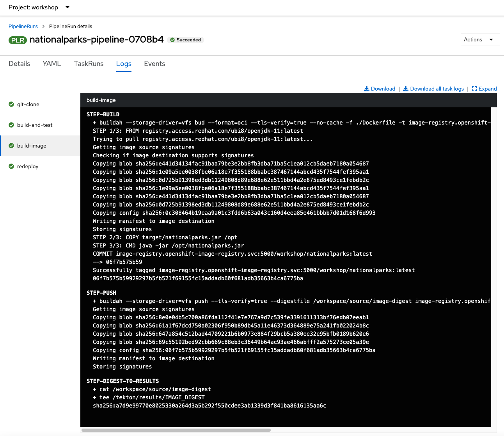
Task: Click the 'COMMIT image-registry' log line
Action: pyautogui.click(x=232, y=254)
